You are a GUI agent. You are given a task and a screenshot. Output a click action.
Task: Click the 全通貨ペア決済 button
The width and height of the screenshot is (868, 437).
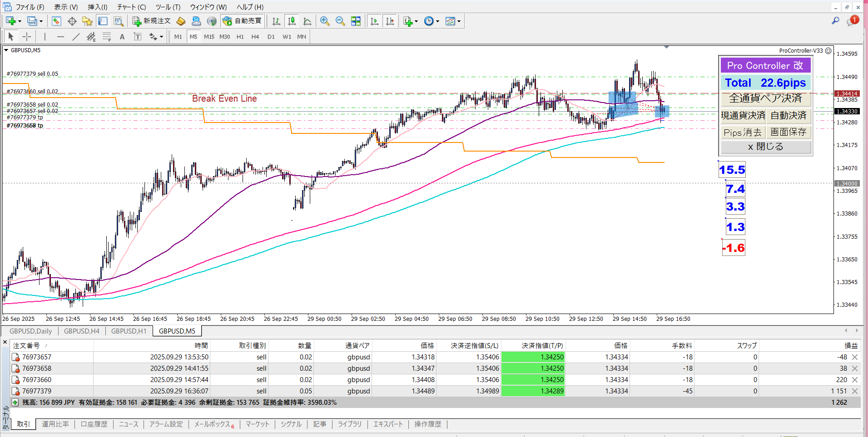(x=765, y=98)
